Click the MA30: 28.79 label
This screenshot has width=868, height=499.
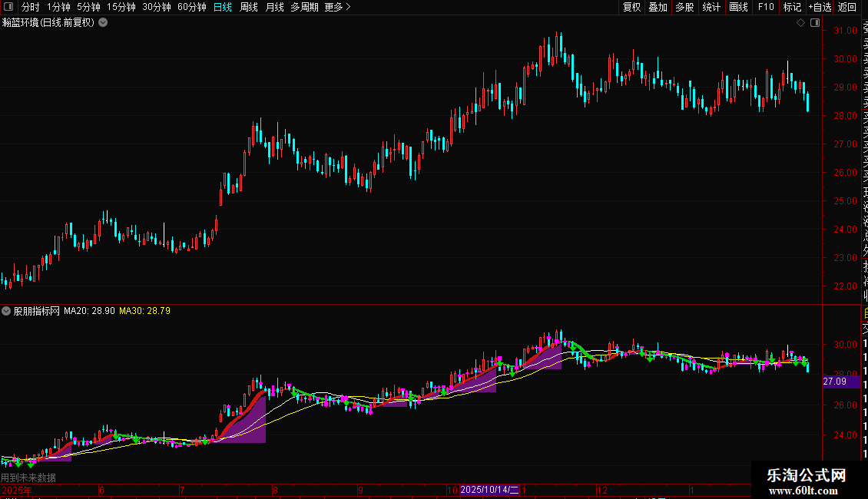pyautogui.click(x=145, y=311)
